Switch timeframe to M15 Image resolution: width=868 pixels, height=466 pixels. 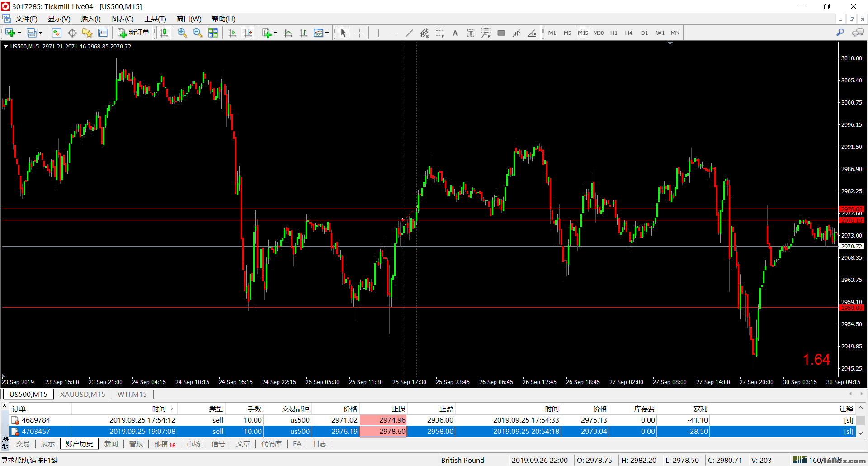[x=583, y=33]
